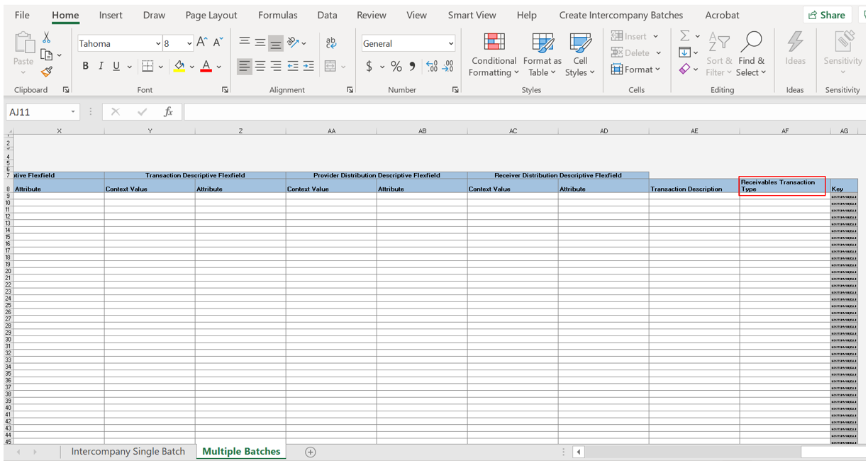Toggle Underline formatting
Viewport: 868px width, 461px height.
(x=116, y=66)
